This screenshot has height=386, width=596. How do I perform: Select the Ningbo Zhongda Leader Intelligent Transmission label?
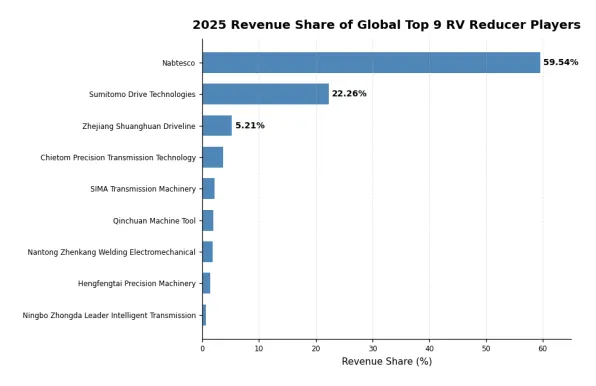[x=109, y=315]
